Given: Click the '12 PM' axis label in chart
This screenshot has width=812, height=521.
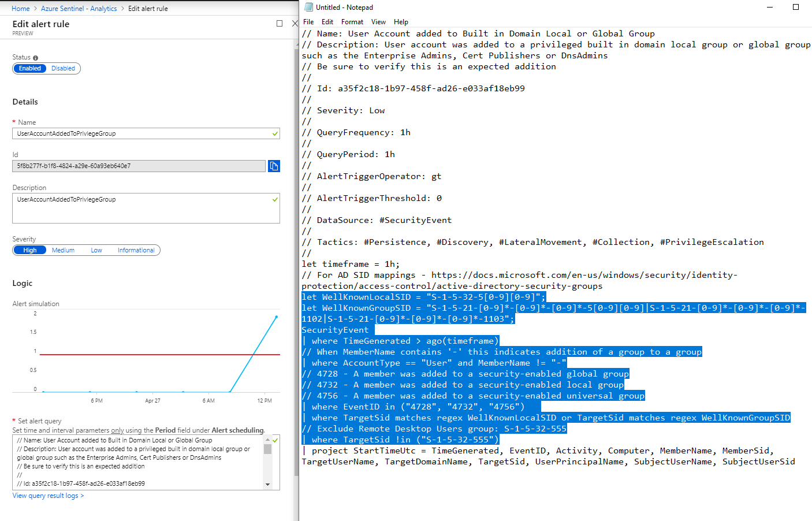Looking at the screenshot, I should coord(265,400).
